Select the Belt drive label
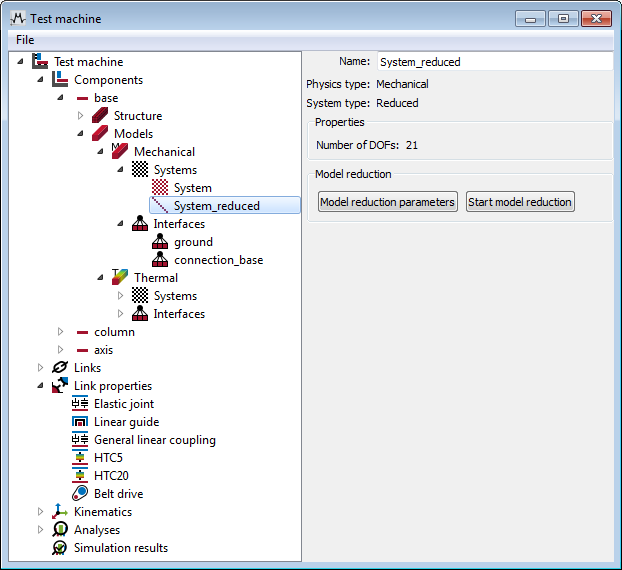Screen dimensions: 622x570 [119, 493]
